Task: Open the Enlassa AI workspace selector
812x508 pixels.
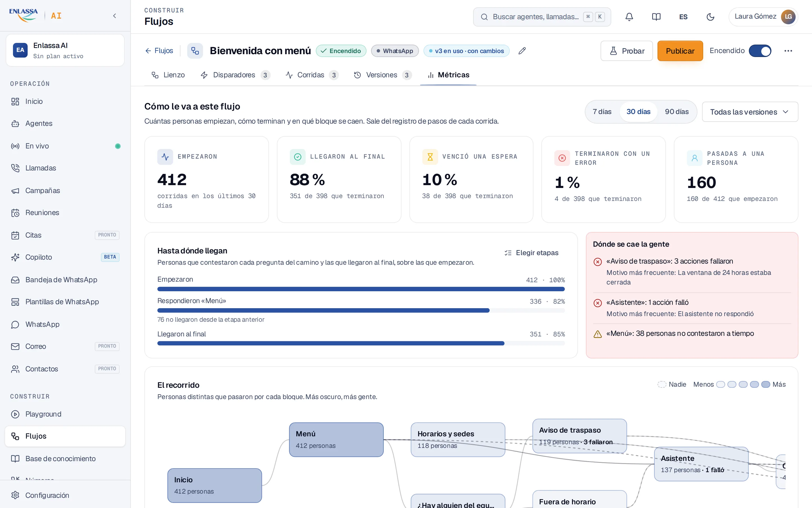Action: point(65,51)
